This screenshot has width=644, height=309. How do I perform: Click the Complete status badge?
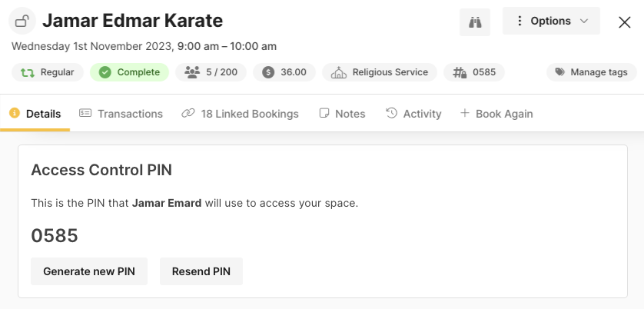point(129,72)
